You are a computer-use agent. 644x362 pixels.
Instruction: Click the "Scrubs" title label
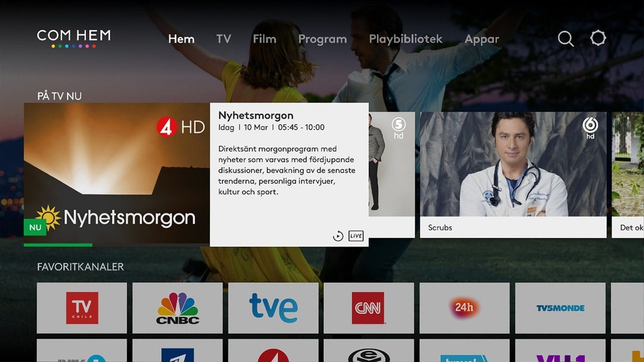click(x=440, y=228)
